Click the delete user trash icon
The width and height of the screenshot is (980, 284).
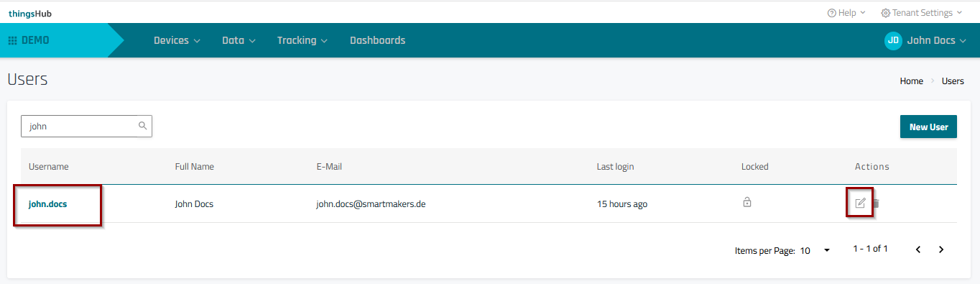[875, 203]
